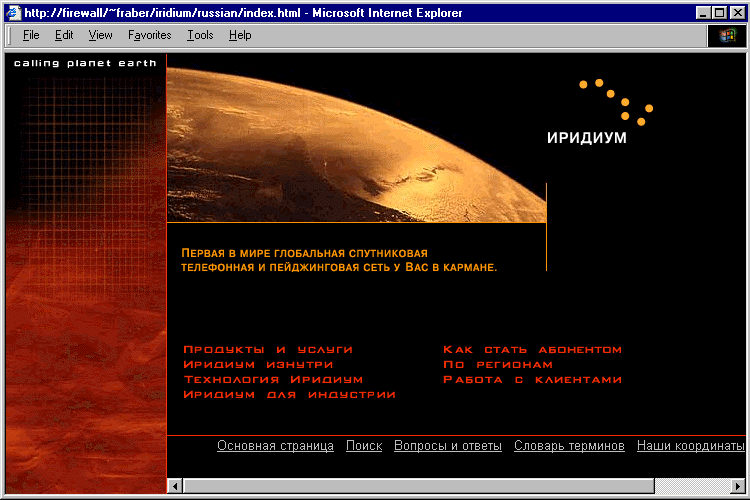Click the horizontal scrollbar right arrow

(x=738, y=486)
